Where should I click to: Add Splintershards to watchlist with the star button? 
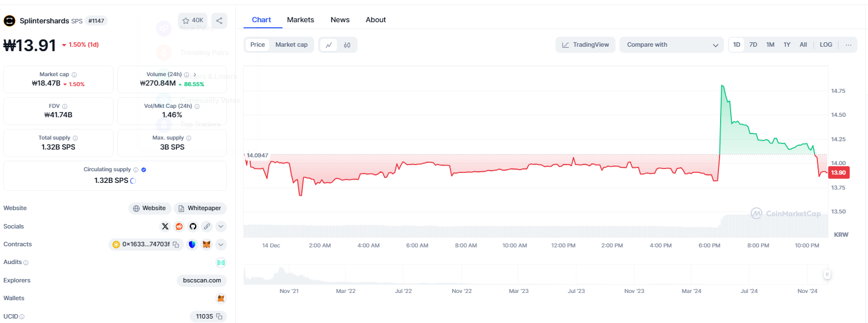192,21
